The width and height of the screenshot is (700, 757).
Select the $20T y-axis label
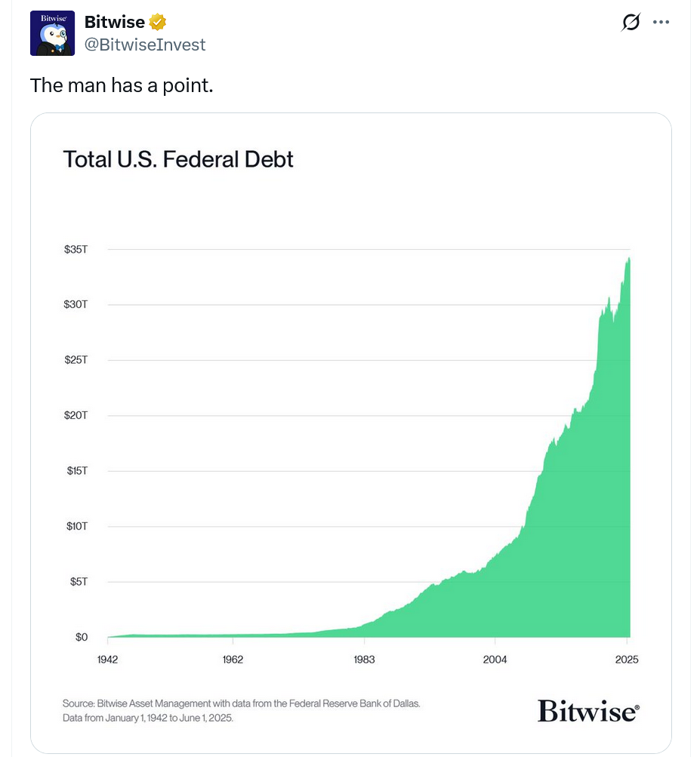coord(76,415)
